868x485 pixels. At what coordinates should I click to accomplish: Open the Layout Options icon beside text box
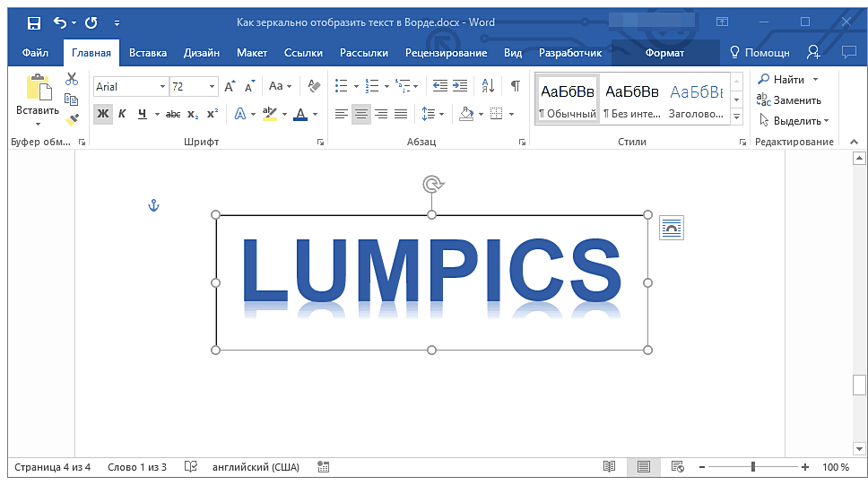coord(671,228)
